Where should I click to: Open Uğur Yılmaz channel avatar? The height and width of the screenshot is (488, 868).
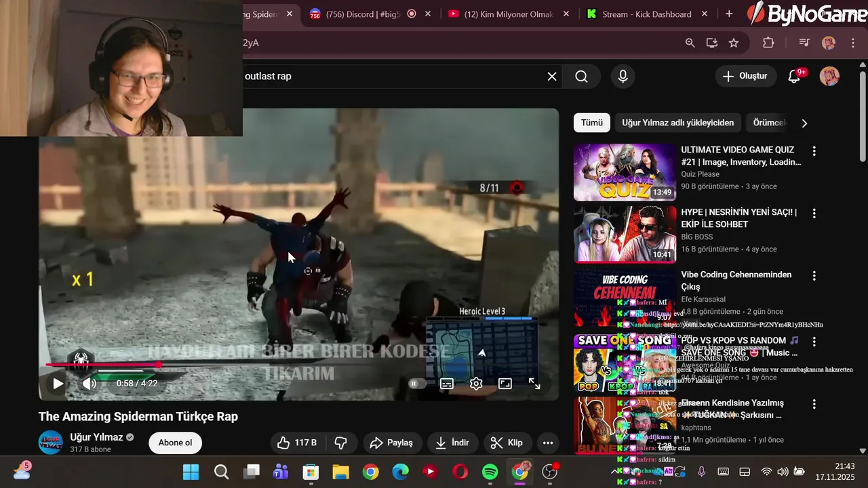pyautogui.click(x=51, y=443)
